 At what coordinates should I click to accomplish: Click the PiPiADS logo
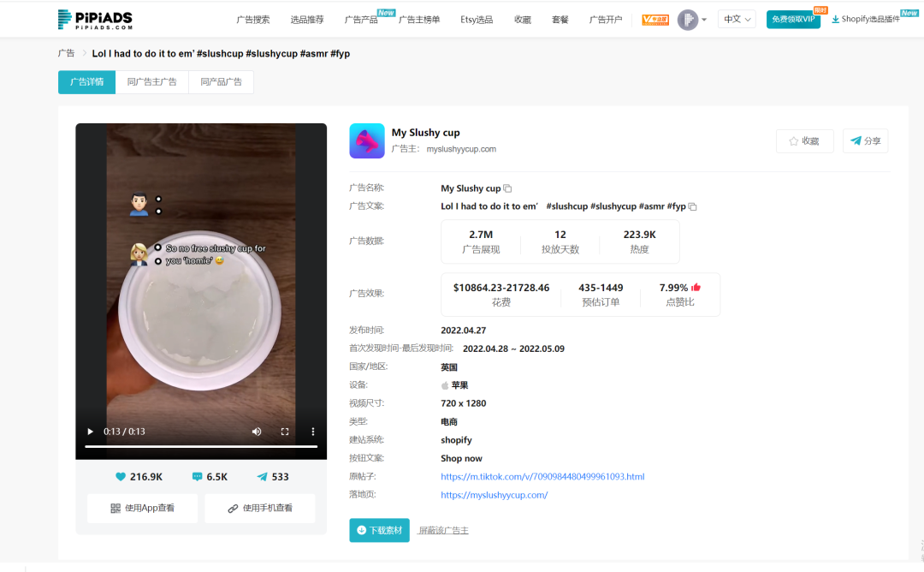[x=95, y=20]
